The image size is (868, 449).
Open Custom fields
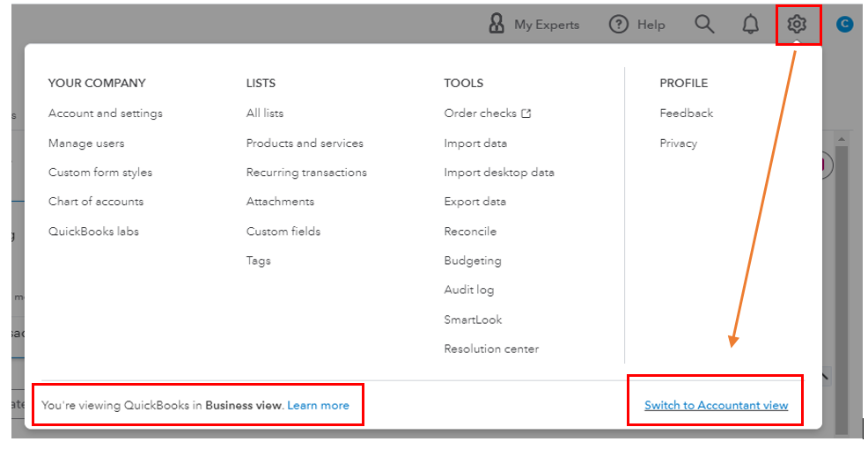283,232
